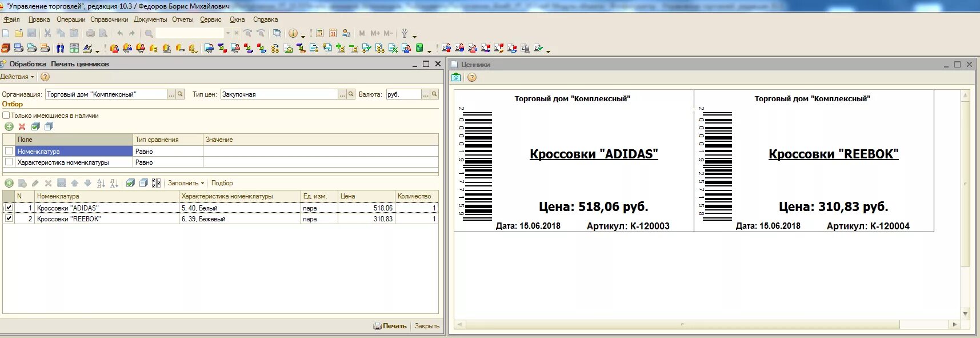Open the Отчеты menu
The height and width of the screenshot is (338, 980).
183,19
